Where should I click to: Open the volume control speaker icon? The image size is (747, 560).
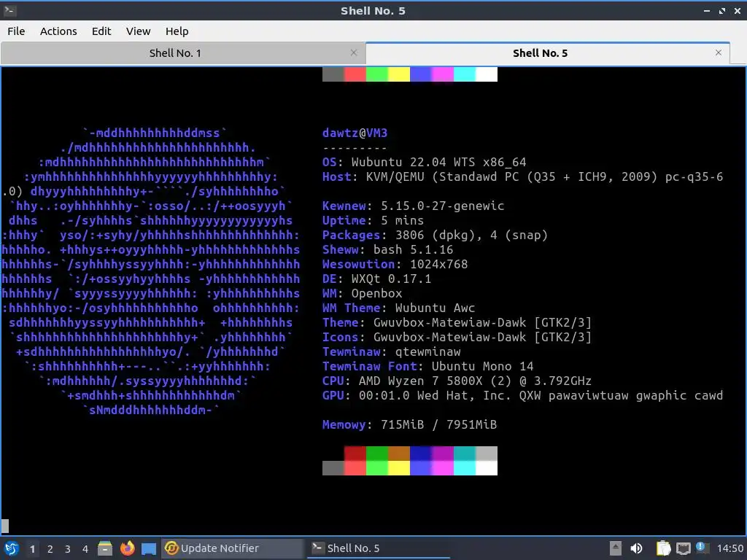(x=636, y=548)
